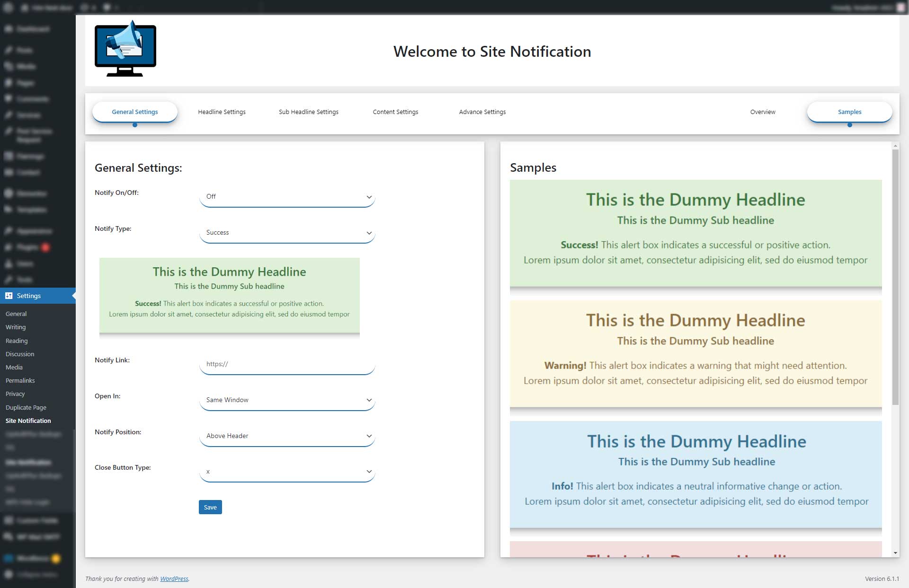The width and height of the screenshot is (909, 588).
Task: Open the Notify On/Off dropdown
Action: 287,197
